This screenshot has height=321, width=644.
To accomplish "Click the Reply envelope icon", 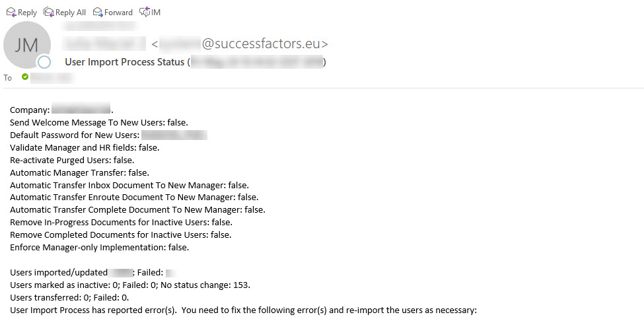I will pyautogui.click(x=11, y=13).
